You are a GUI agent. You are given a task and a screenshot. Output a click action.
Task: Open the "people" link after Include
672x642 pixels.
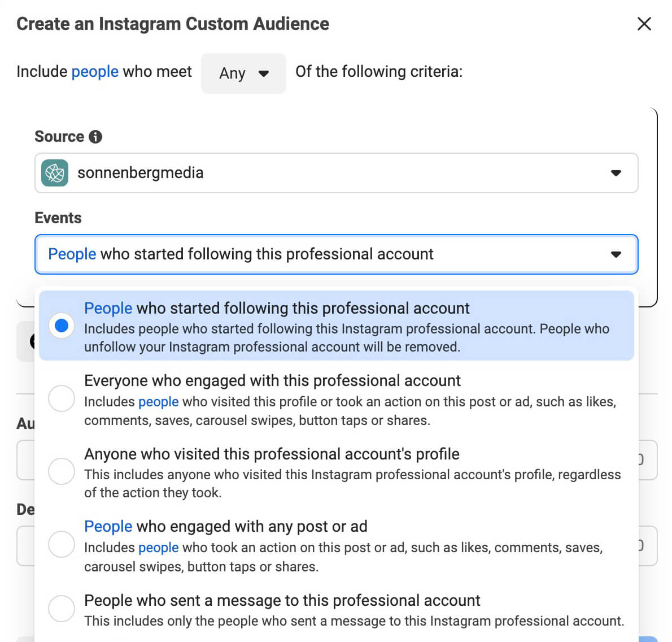95,72
